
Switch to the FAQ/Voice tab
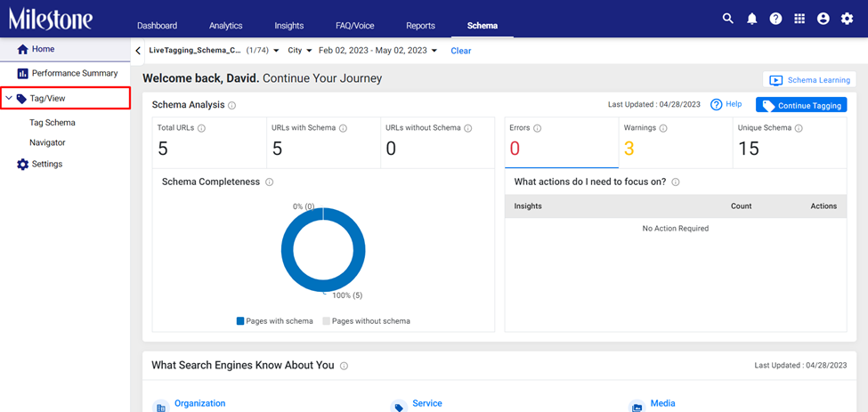(x=355, y=26)
